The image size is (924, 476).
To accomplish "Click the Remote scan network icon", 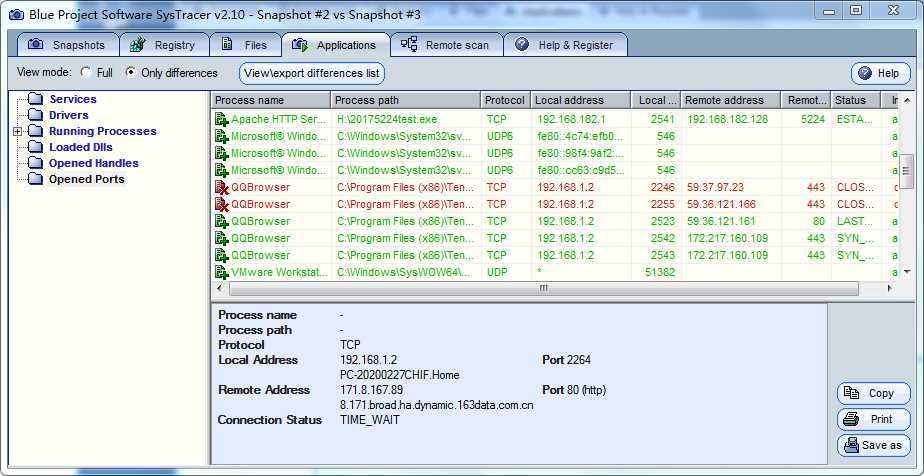I will tap(409, 45).
